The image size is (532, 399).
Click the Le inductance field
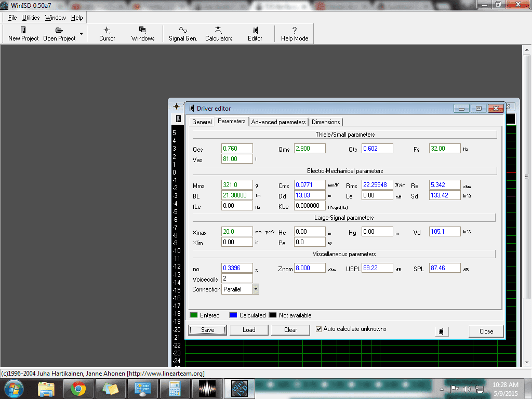pyautogui.click(x=377, y=195)
